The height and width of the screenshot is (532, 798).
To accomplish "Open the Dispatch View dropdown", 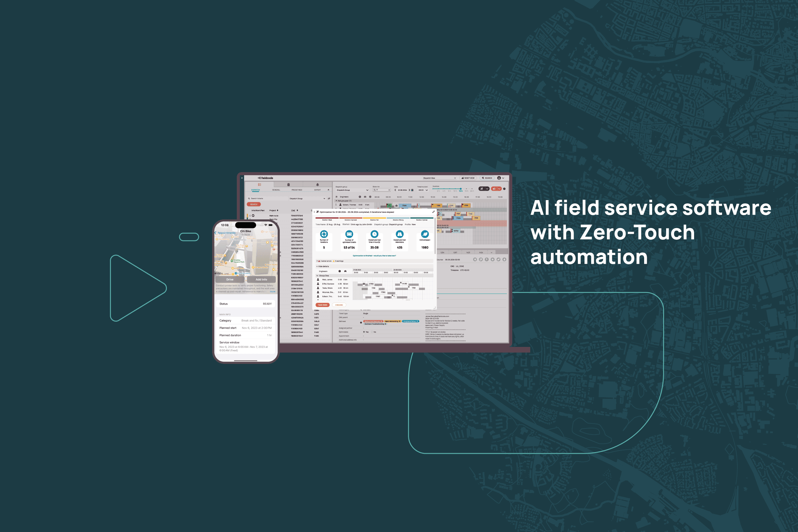I will coord(439,178).
